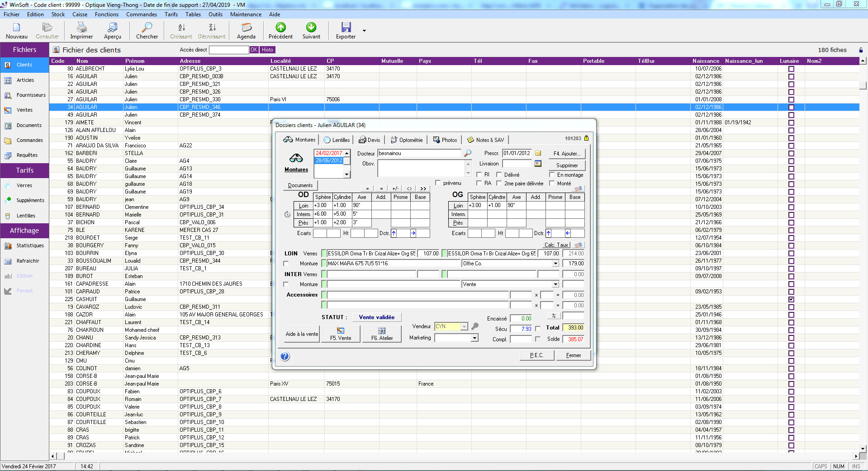Click the key icon beside Vendeur
Image resolution: width=868 pixels, height=471 pixels.
click(475, 326)
